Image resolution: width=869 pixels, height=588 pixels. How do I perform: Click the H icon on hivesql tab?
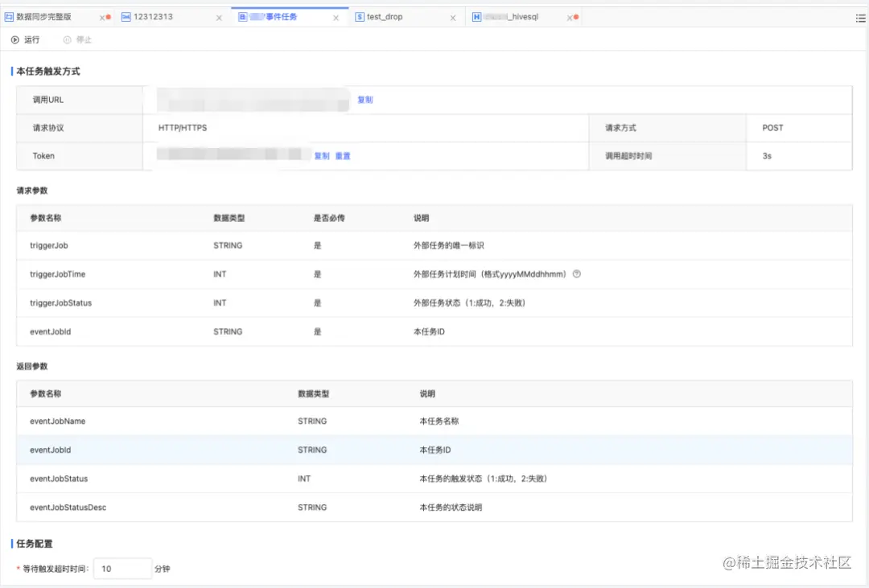click(476, 17)
